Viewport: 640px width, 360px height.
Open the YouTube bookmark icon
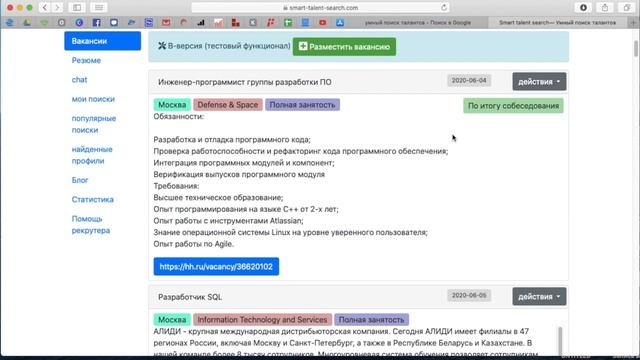[322, 23]
